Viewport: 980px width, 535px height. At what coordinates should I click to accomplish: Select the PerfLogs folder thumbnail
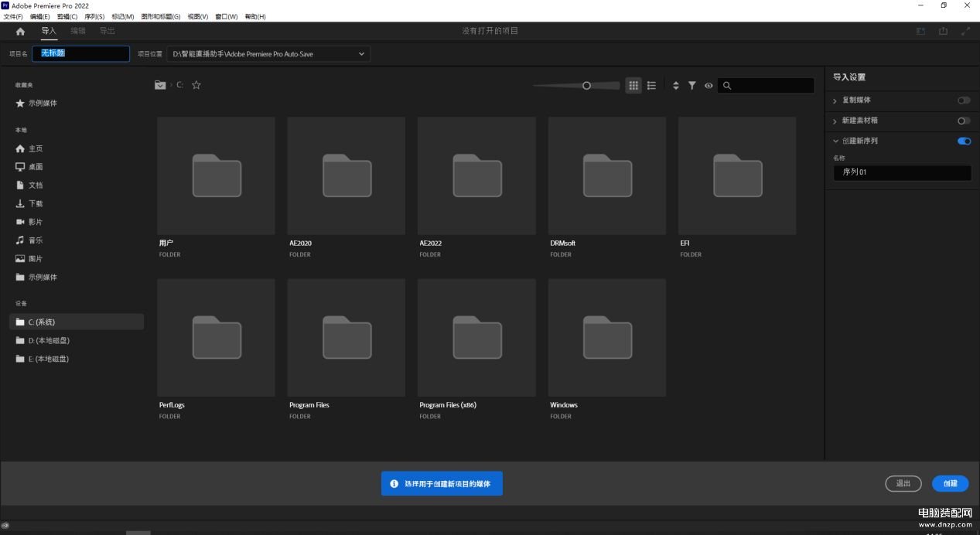coord(216,338)
